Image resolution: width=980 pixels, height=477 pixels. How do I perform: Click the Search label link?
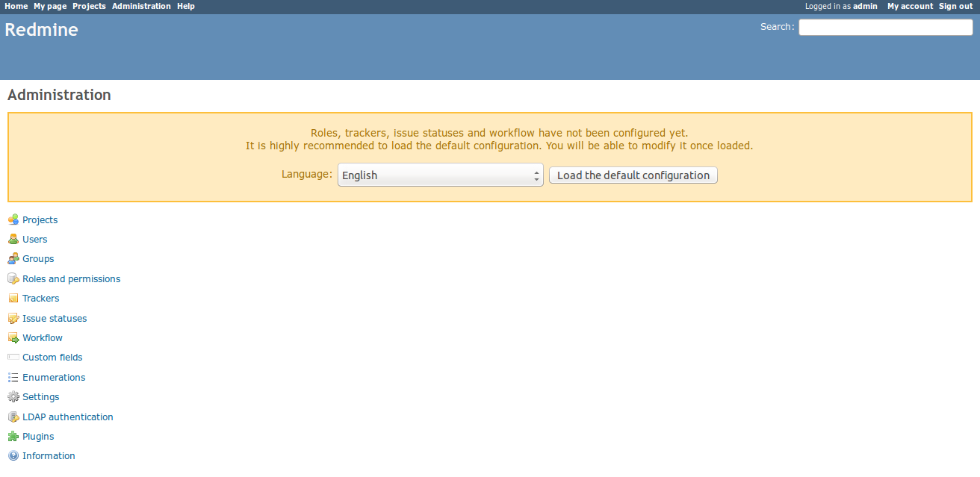pyautogui.click(x=776, y=26)
